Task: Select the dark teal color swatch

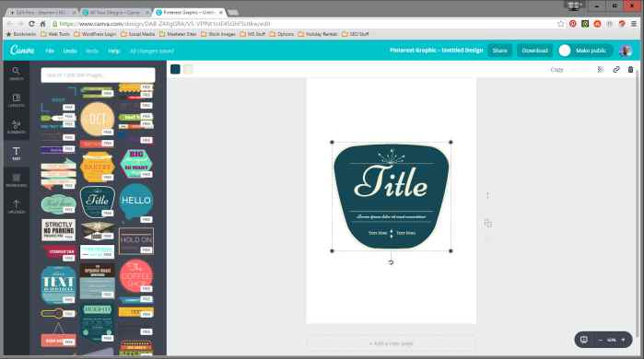Action: point(175,69)
